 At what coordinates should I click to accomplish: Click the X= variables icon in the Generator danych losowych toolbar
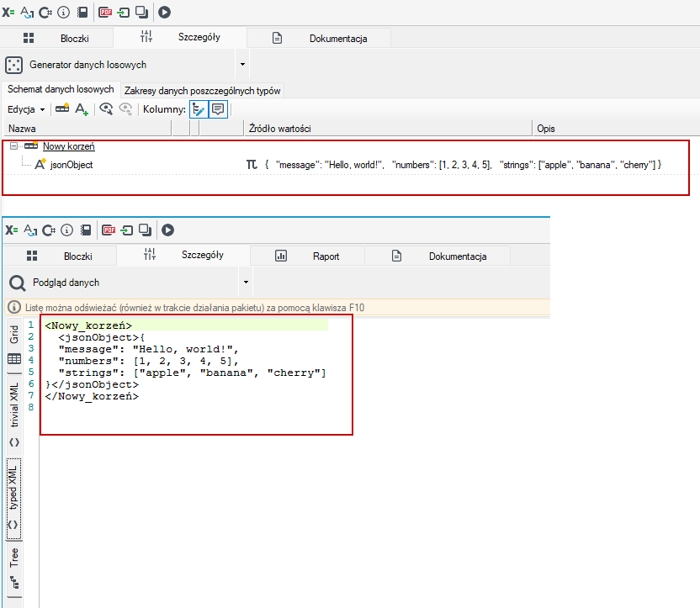[8, 12]
